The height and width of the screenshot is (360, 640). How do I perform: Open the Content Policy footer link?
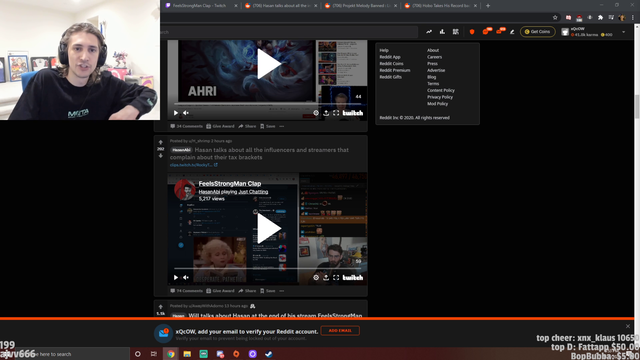441,90
